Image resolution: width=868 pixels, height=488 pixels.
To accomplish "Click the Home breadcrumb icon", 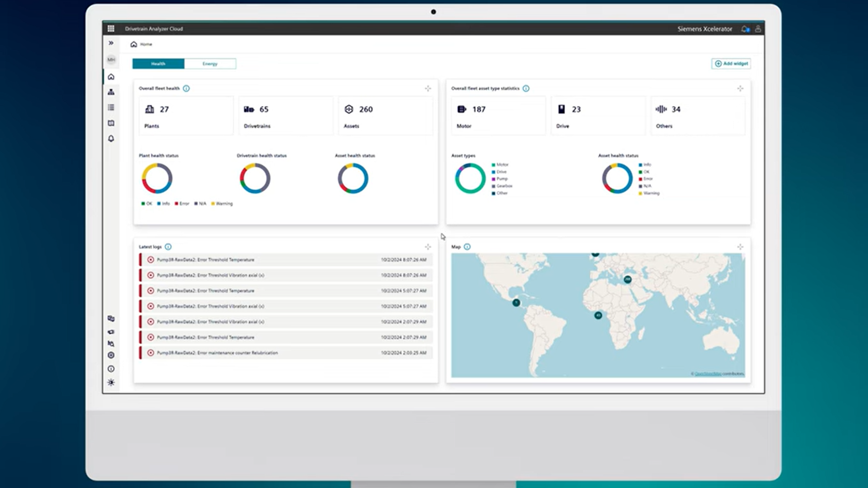I will tap(133, 44).
